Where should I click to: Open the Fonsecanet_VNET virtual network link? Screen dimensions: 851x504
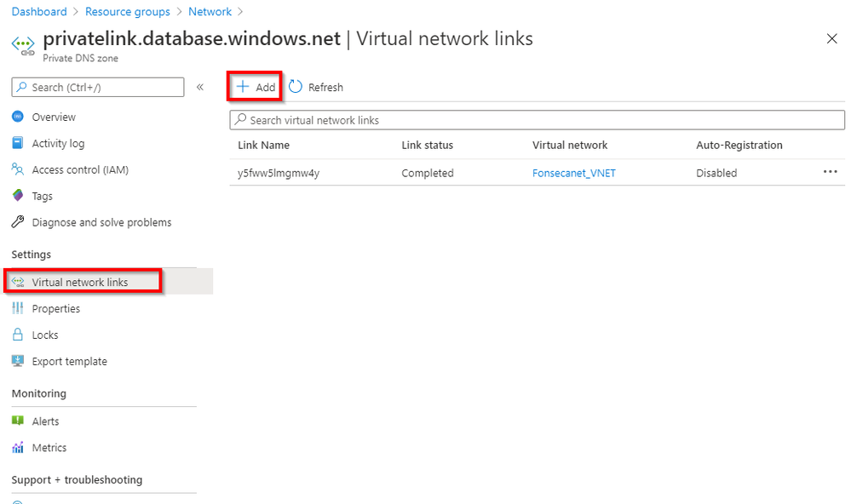[573, 173]
